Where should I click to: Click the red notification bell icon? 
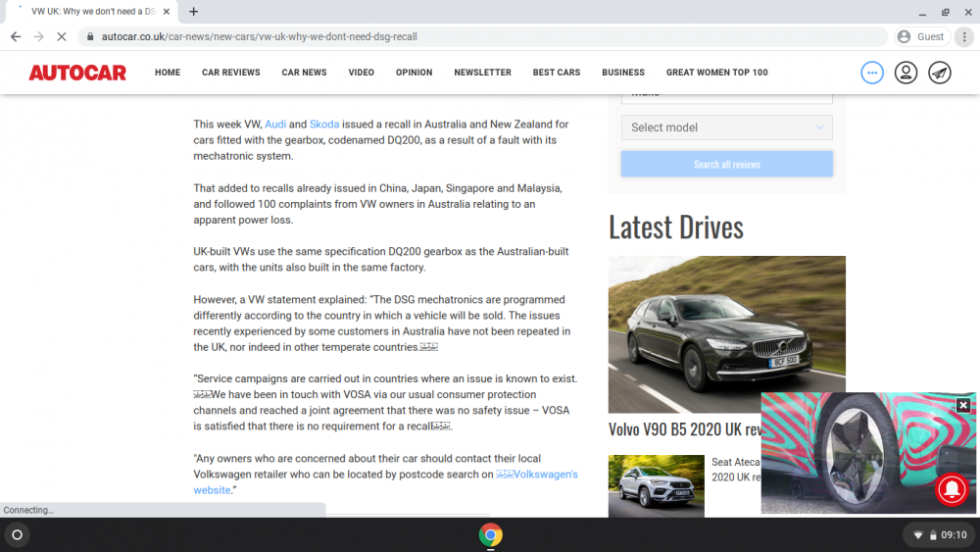952,489
